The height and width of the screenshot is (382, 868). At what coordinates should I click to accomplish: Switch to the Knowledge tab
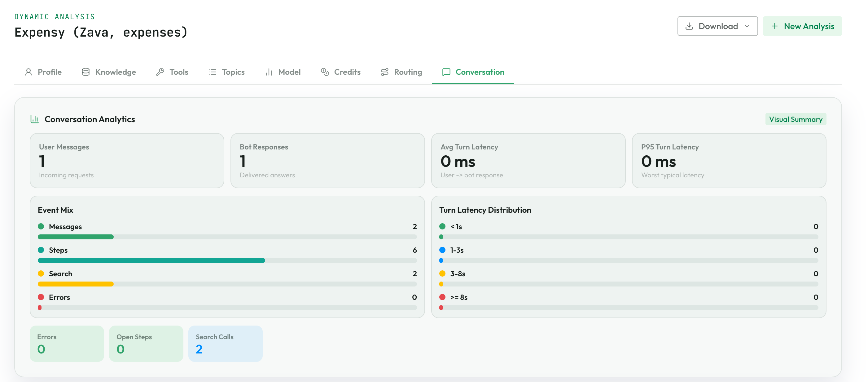(x=109, y=72)
